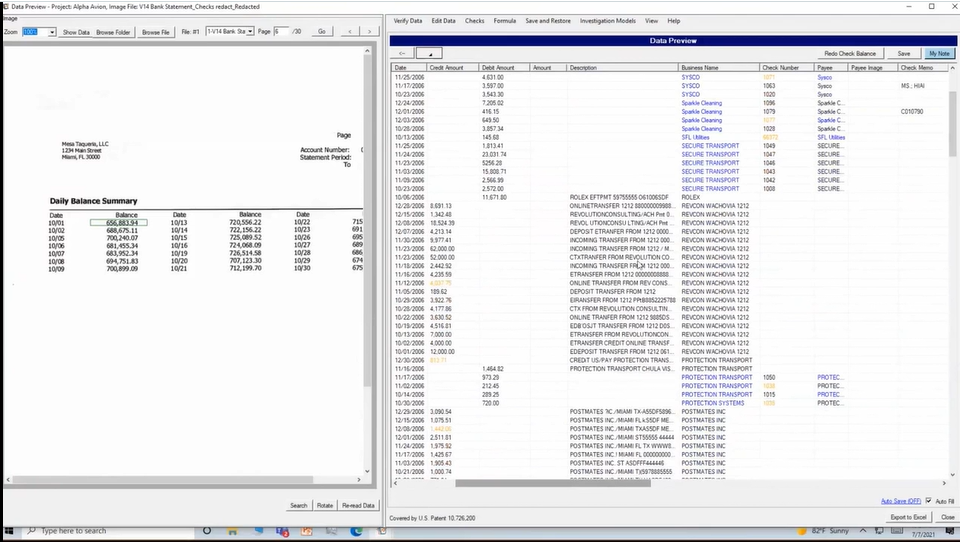Go to previous page with left arrow
Viewport: 960px width, 542px height.
coord(350,31)
